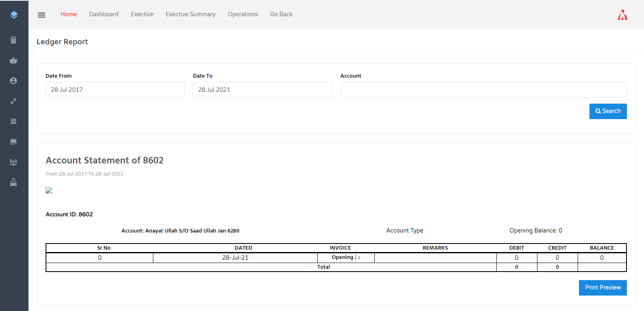The image size is (644, 311).
Task: Select the Operations menu item
Action: click(242, 14)
